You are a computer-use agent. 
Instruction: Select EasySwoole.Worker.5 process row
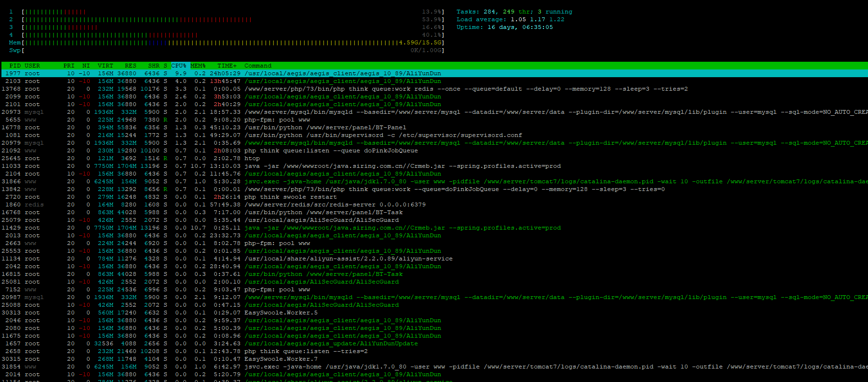point(434,313)
